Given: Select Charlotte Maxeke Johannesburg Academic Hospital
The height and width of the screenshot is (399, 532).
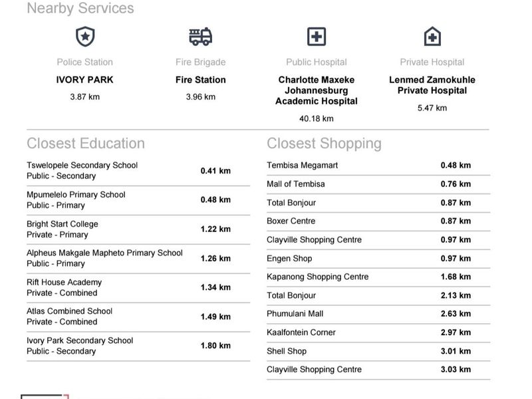Looking at the screenshot, I should click(317, 90).
